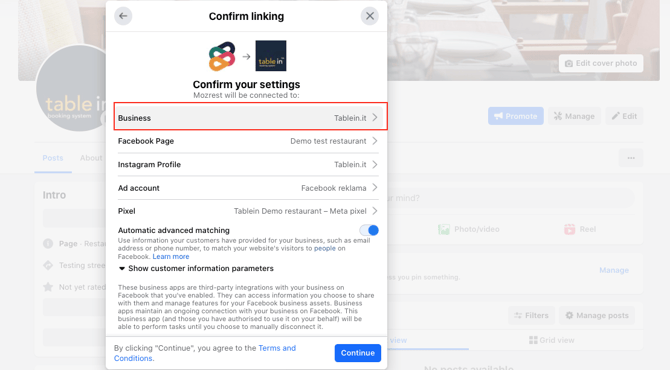Open the Learn more link

[x=171, y=256]
